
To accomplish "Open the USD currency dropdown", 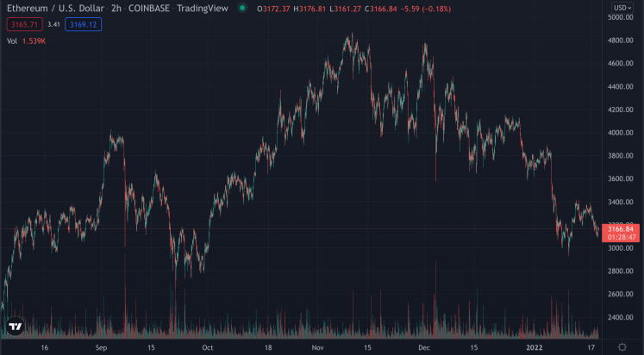I will click(622, 8).
